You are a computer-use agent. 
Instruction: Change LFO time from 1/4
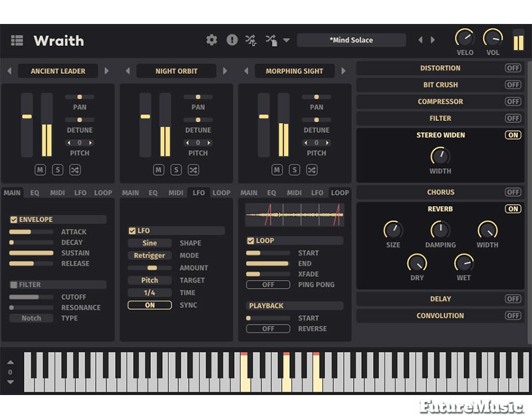pos(150,293)
